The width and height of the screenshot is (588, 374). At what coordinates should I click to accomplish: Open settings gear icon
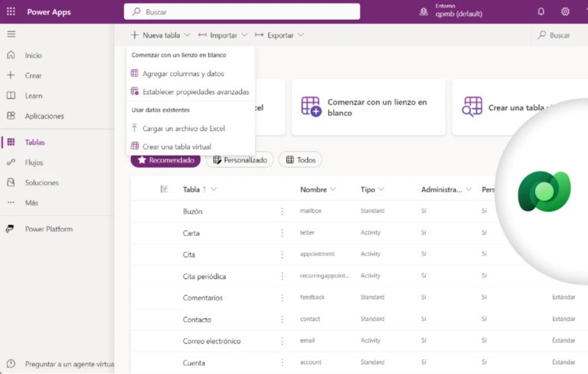coord(565,11)
